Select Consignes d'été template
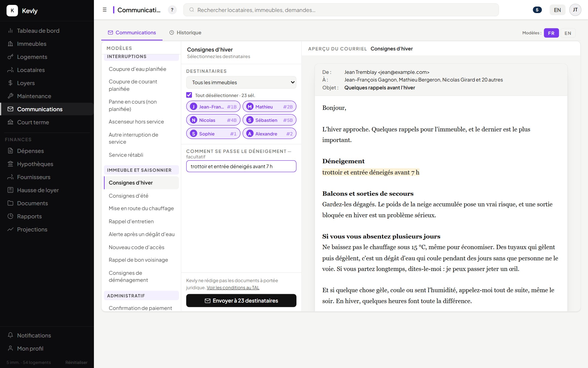The width and height of the screenshot is (588, 368). tap(141, 196)
